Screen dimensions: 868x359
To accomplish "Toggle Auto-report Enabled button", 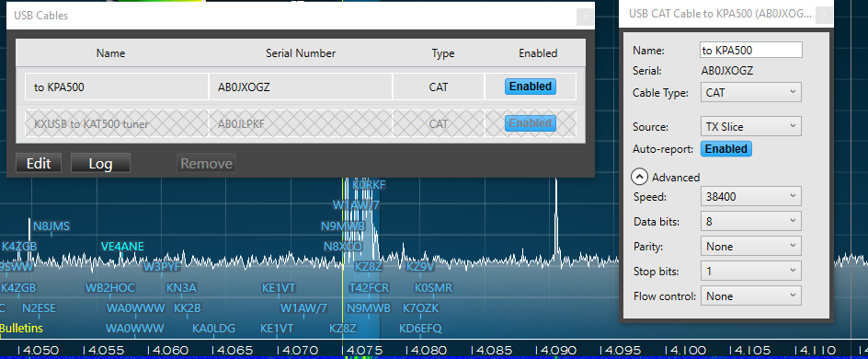I will click(726, 149).
